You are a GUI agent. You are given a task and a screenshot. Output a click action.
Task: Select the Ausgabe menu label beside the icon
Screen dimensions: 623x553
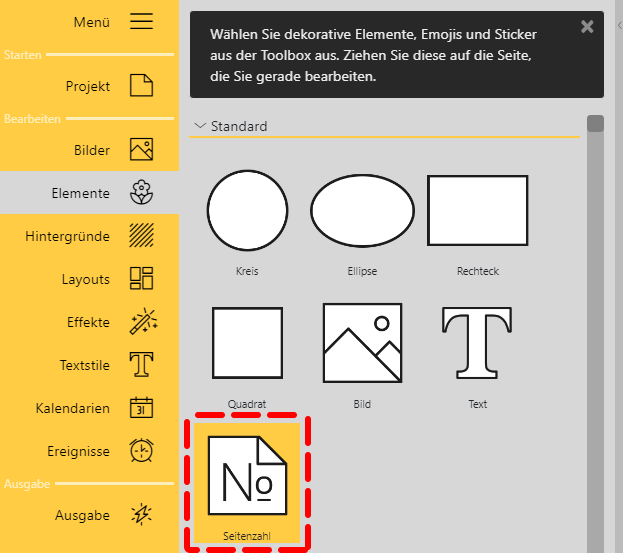tap(82, 515)
